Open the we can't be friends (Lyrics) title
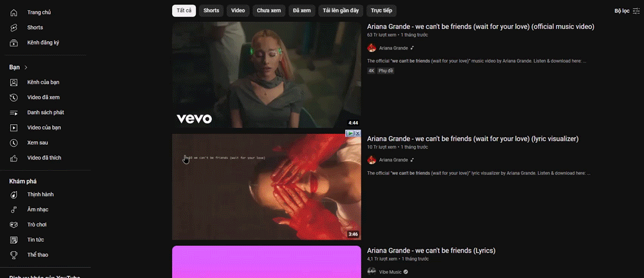The height and width of the screenshot is (278, 644). [431, 250]
